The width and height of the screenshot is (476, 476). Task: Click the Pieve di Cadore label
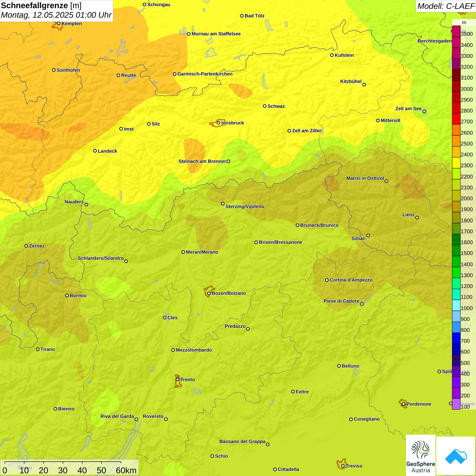tap(341, 301)
